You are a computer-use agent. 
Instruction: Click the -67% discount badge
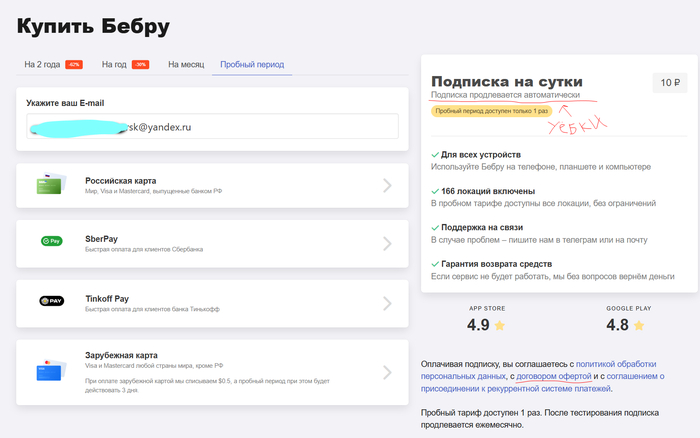[x=74, y=65]
